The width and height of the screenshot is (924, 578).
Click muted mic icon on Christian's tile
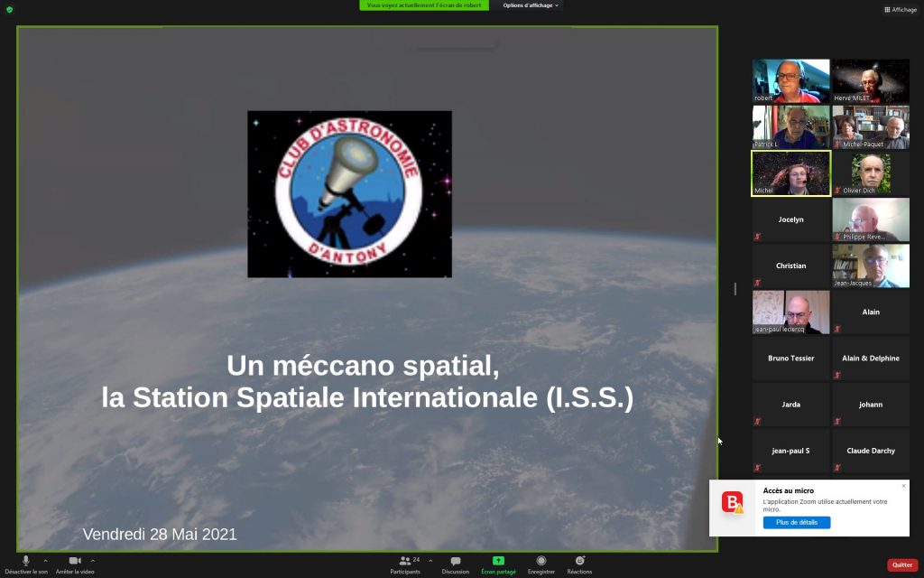(x=757, y=283)
